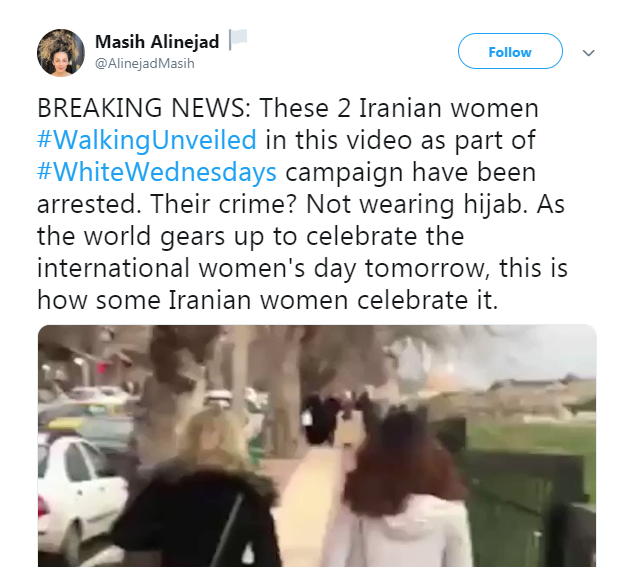Expand the tweet options chevron
Screen dimensions: 617x567
click(x=588, y=53)
